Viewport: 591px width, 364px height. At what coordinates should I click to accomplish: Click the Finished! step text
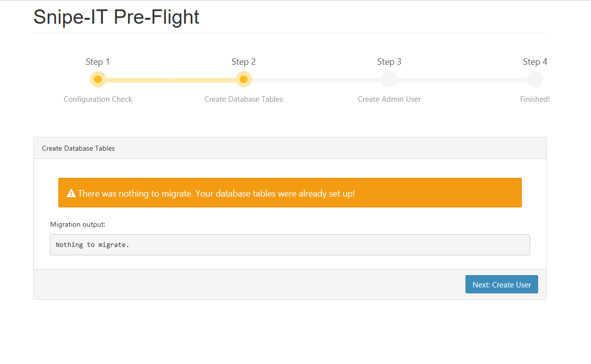(535, 99)
